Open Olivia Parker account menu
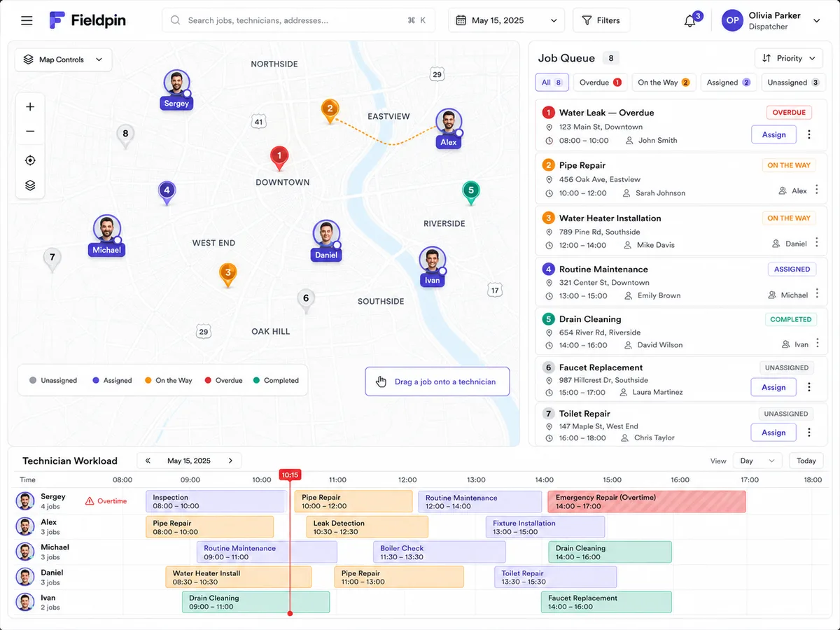This screenshot has width=840, height=630. tap(771, 20)
